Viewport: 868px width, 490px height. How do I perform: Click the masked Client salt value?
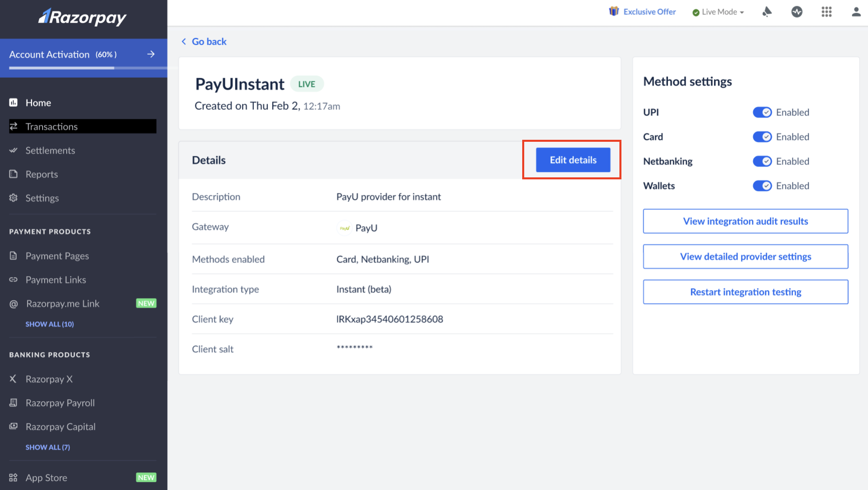point(355,347)
